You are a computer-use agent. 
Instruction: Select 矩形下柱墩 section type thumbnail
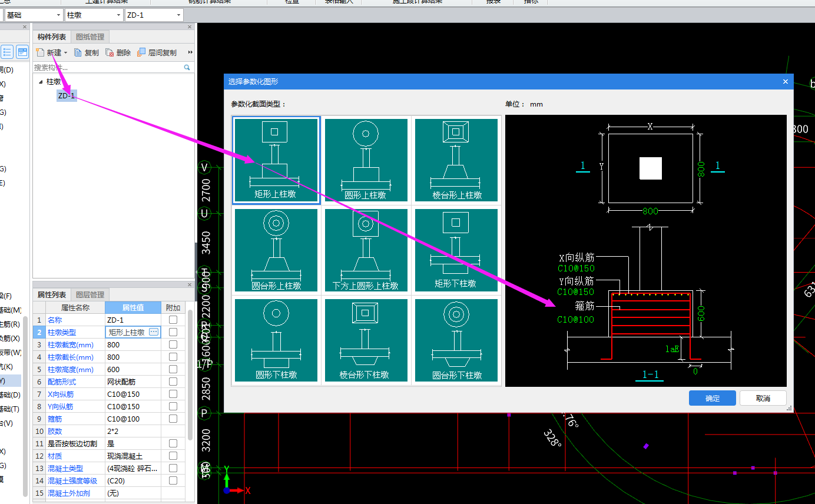456,250
